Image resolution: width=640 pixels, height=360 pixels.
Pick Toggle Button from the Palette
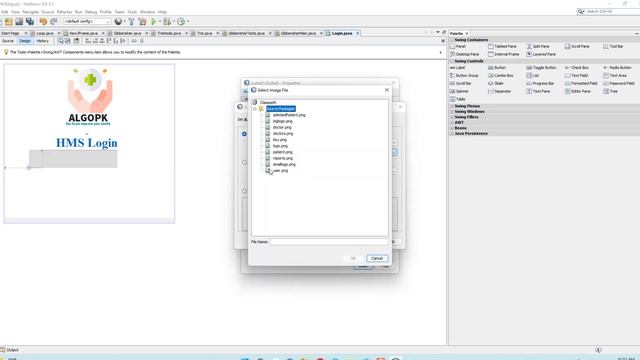tap(541, 68)
